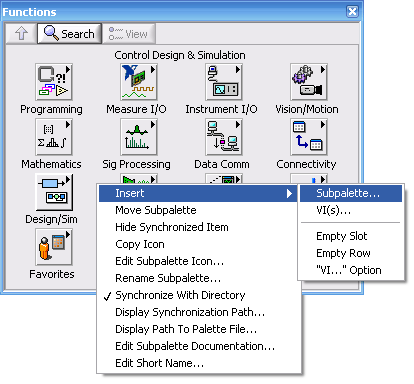Open the Vision/Motion palette icon
Image resolution: width=414 pixels, height=384 pixels.
click(309, 82)
